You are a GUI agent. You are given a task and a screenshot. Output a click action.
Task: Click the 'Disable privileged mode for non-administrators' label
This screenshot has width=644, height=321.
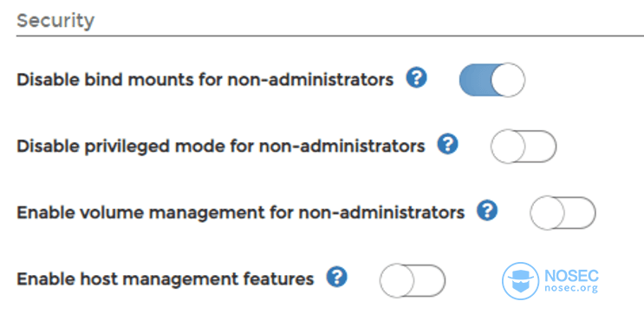220,147
